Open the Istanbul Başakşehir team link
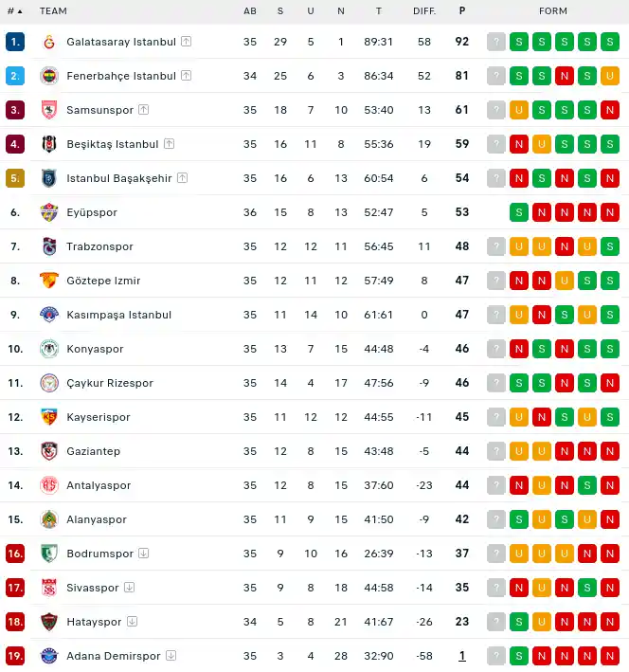Image resolution: width=629 pixels, height=672 pixels. pyautogui.click(x=119, y=178)
